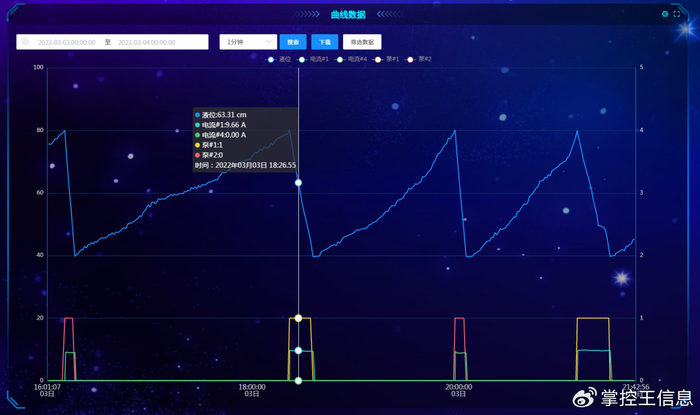The width and height of the screenshot is (700, 415).
Task: Click the 5 label on the right y-axis
Action: coord(642,67)
